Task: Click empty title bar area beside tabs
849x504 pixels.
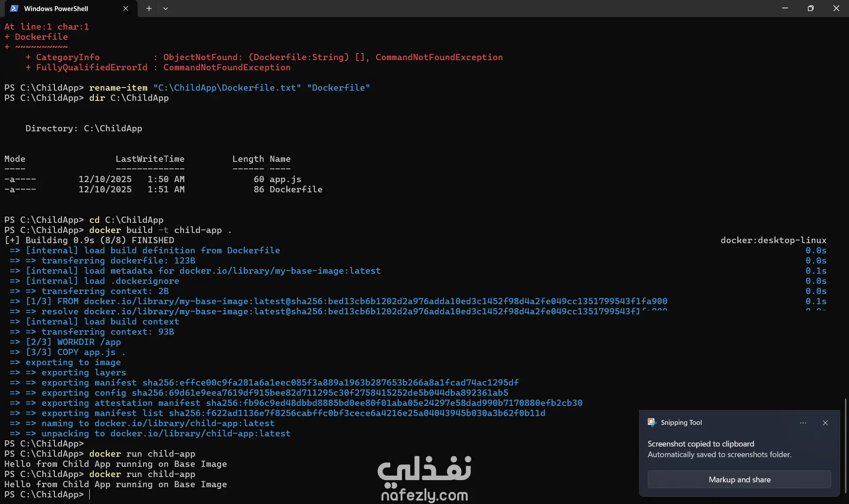Action: click(442, 8)
